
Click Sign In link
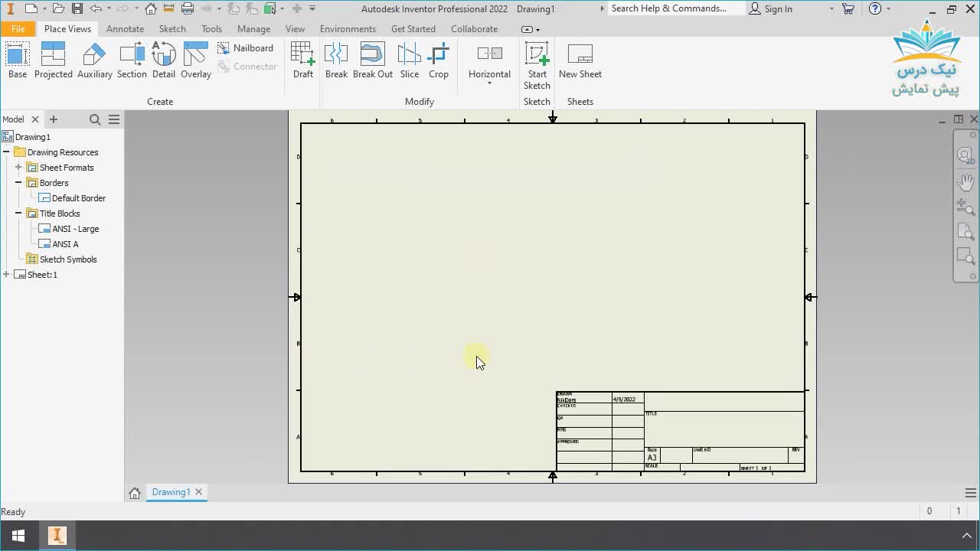778,9
